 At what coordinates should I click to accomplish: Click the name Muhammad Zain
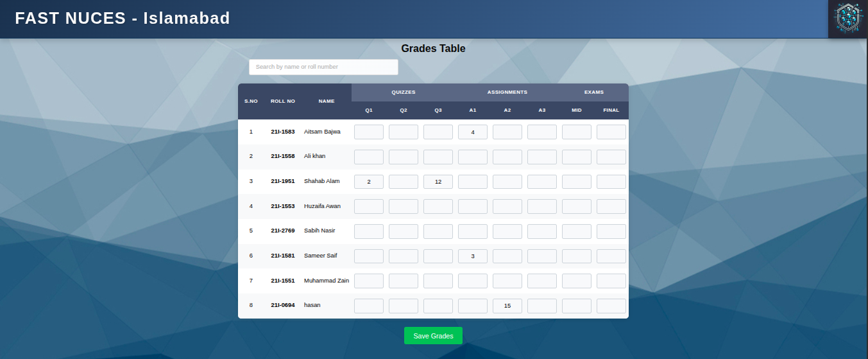[x=327, y=281]
